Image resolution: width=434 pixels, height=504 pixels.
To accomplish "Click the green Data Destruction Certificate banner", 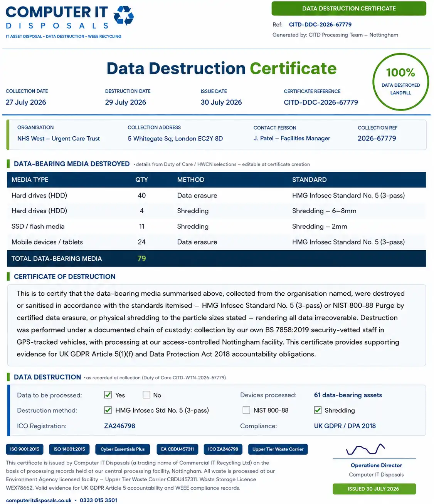I will point(349,8).
